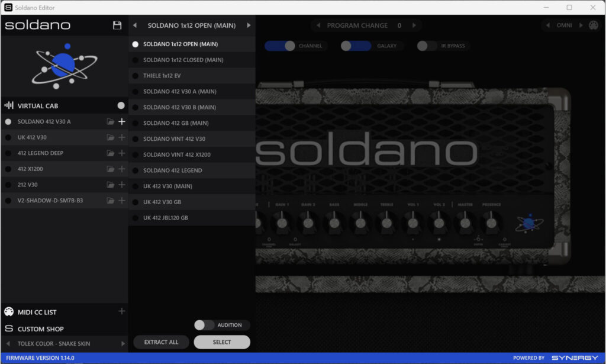Choose SOLDANO 412 LEGEND cab
This screenshot has height=364, width=606.
click(x=192, y=170)
